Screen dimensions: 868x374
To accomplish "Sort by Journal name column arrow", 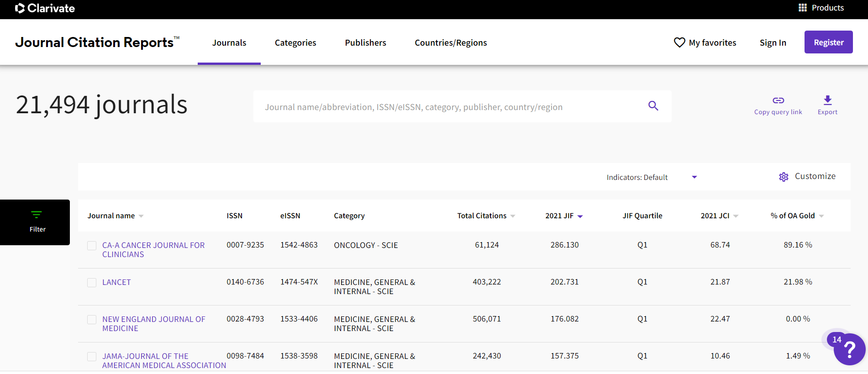I will (141, 216).
